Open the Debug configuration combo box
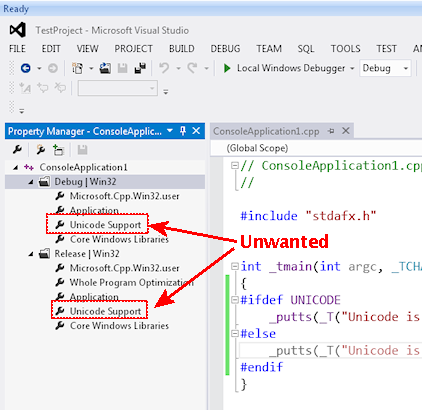Viewport: 422px width, 410px height. coord(385,68)
